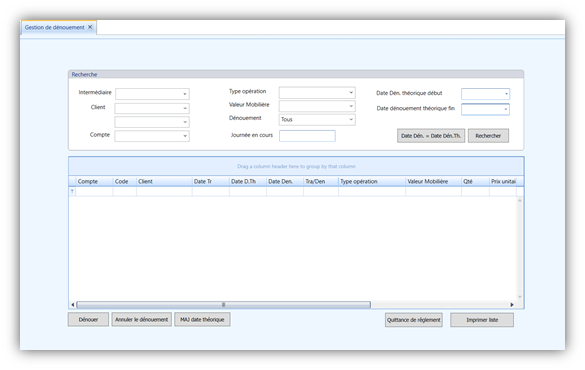Image resolution: width=585 pixels, height=370 pixels.
Task: Sort by the Date Den. column header
Action: point(285,181)
